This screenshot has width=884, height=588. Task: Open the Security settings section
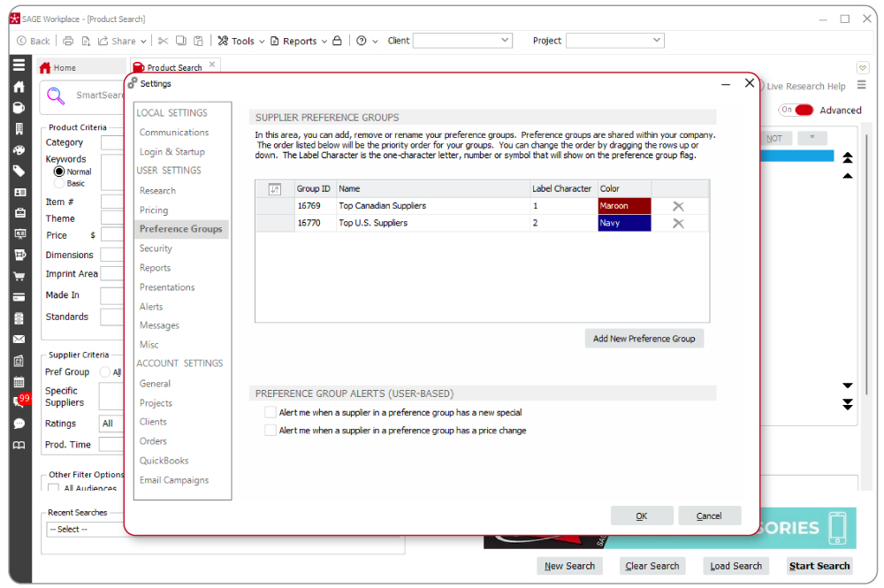coord(156,248)
